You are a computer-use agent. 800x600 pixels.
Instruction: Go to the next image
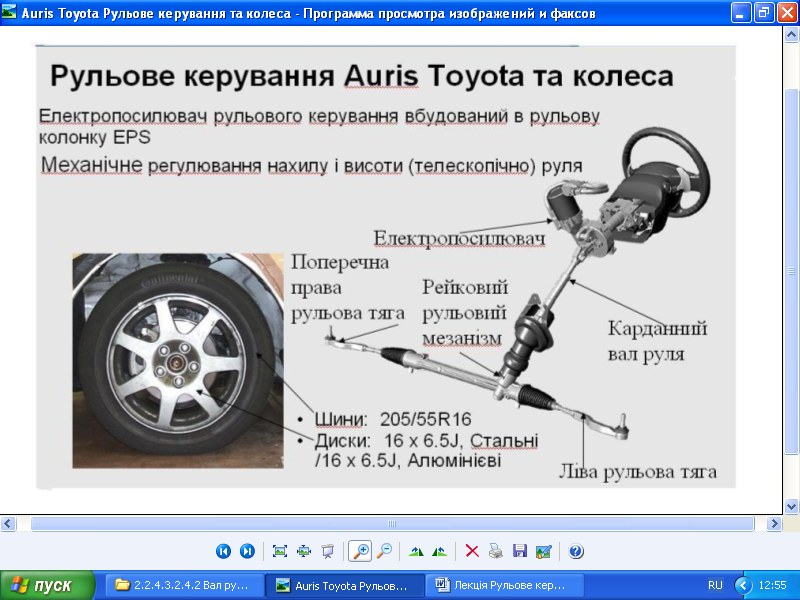tap(247, 551)
